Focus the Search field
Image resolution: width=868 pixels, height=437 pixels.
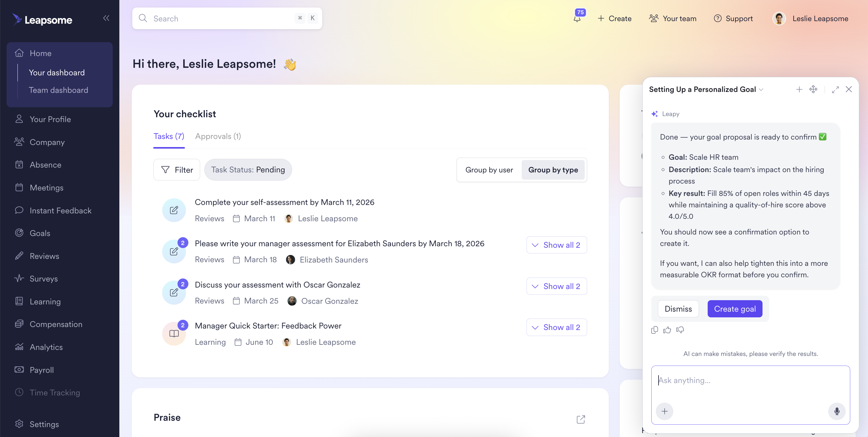click(227, 18)
